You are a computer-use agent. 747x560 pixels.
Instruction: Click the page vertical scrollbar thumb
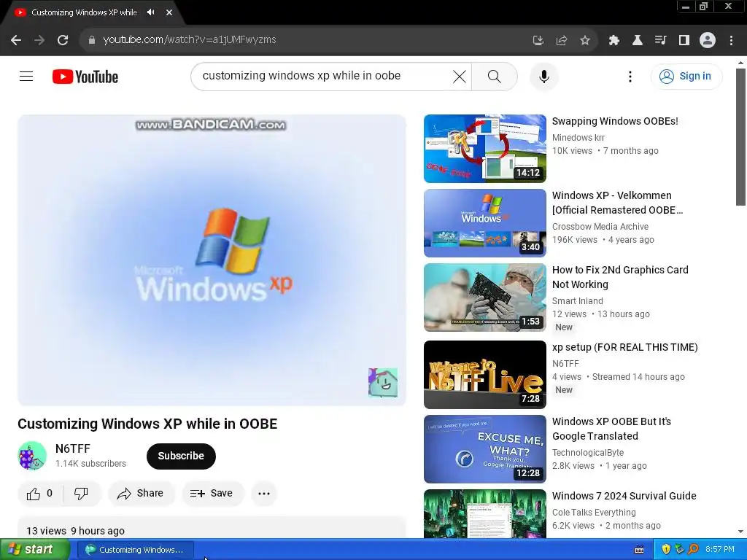pos(740,137)
